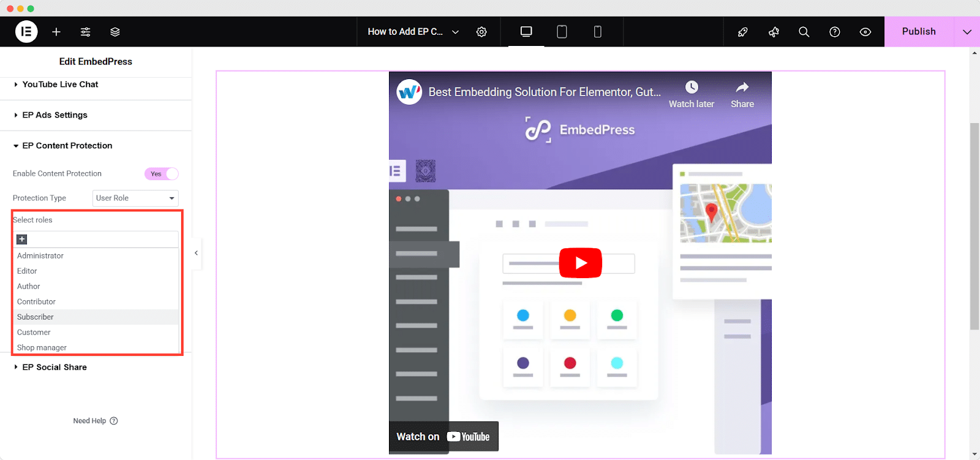Image resolution: width=980 pixels, height=460 pixels.
Task: Switch to desktop preview mode
Action: (x=526, y=32)
